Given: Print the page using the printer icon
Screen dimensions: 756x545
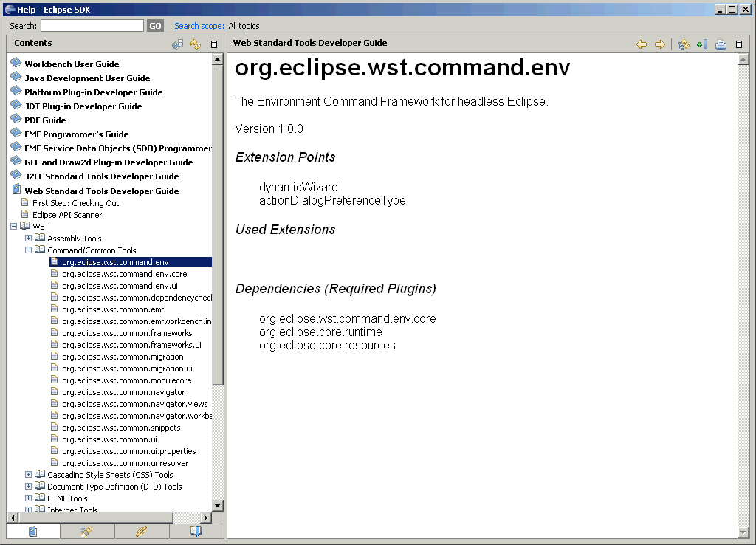Looking at the screenshot, I should (721, 44).
